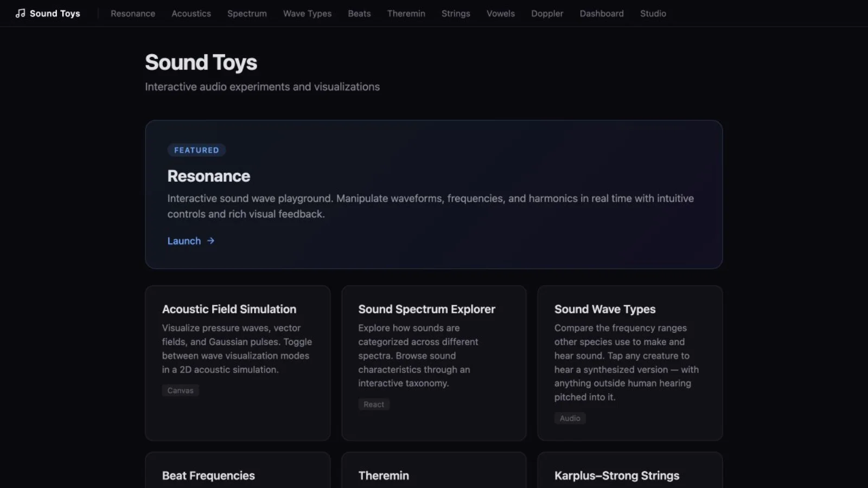
Task: Click the music note logo icon
Action: pos(20,13)
